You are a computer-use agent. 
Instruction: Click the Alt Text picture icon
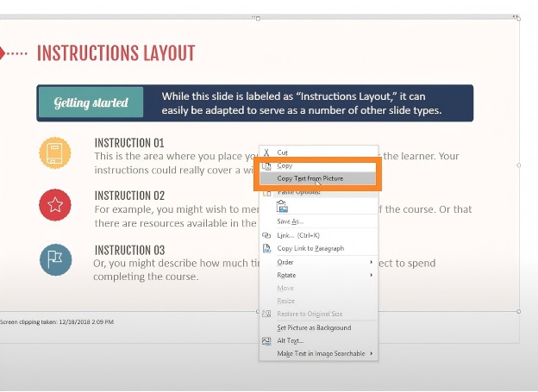(266, 341)
